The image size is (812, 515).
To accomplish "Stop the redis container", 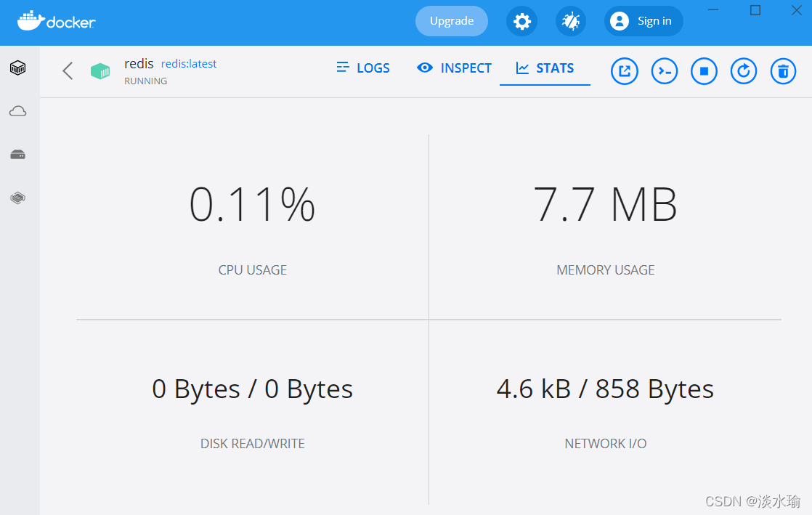I will pyautogui.click(x=704, y=71).
